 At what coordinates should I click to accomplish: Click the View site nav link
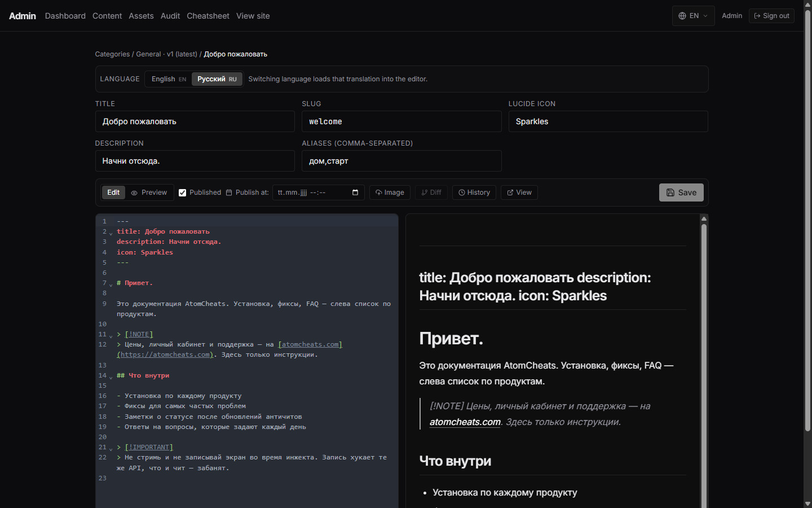(253, 16)
